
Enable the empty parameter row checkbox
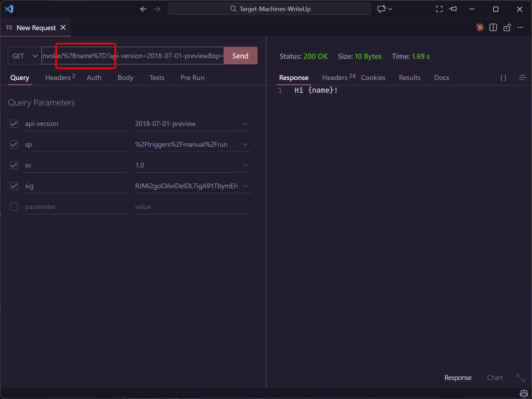[14, 207]
